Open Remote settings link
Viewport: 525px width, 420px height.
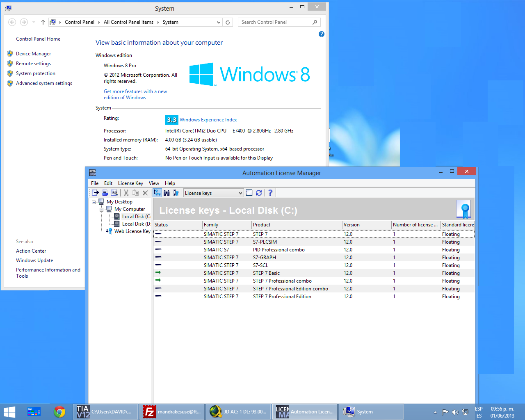click(33, 64)
